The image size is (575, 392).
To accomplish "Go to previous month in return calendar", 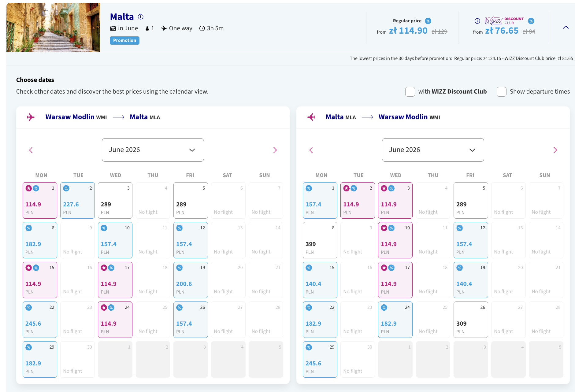I will coord(311,150).
